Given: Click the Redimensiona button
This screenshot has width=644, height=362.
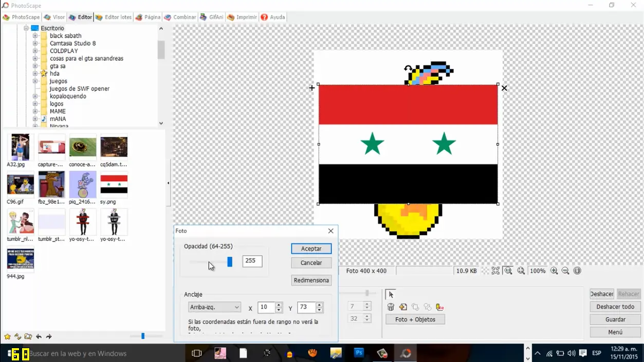Looking at the screenshot, I should [311, 280].
